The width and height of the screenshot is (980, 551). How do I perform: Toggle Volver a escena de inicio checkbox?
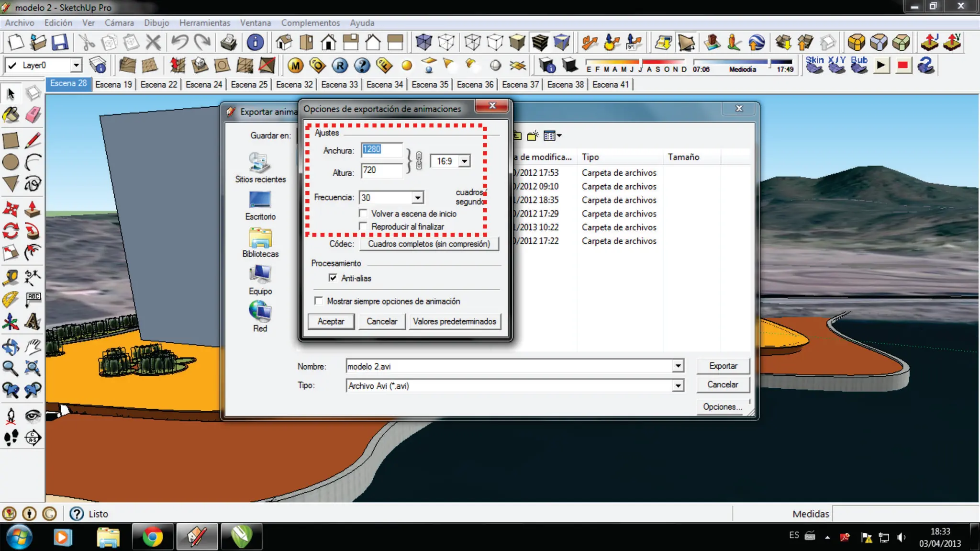tap(363, 214)
